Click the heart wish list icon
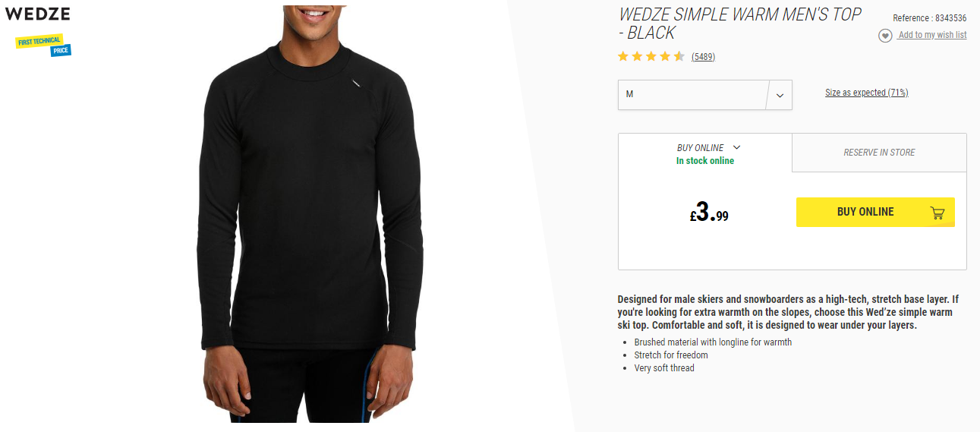 coord(885,36)
